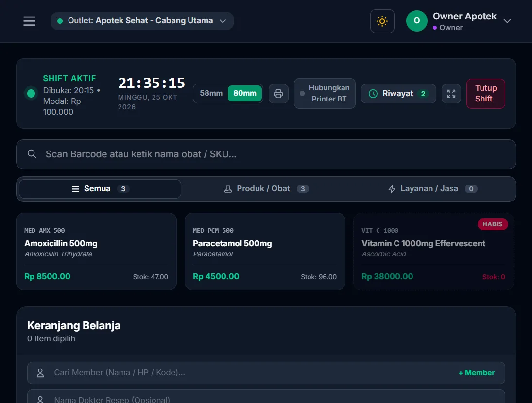Enter fullscreen mode with expand icon
This screenshot has width=532, height=403.
coord(451,94)
